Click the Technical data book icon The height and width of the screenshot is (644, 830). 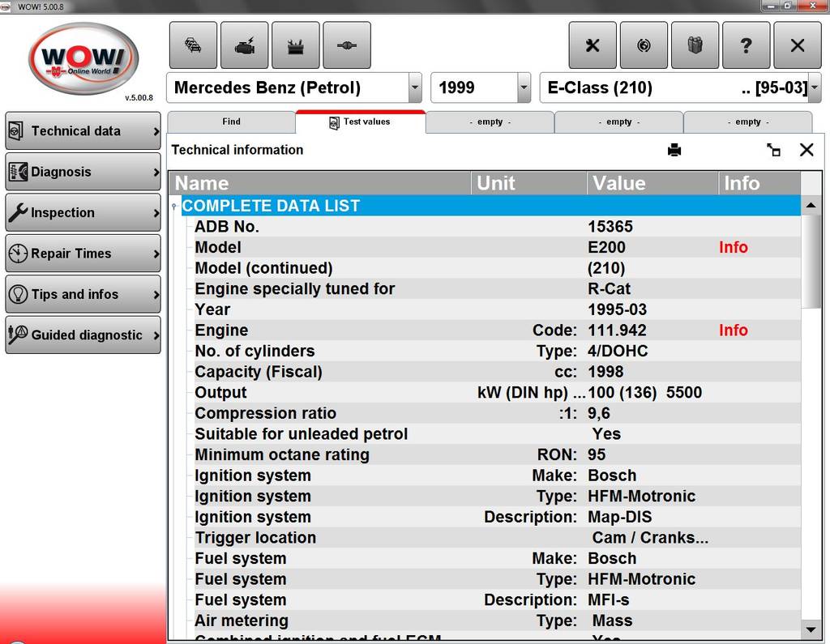coord(16,130)
